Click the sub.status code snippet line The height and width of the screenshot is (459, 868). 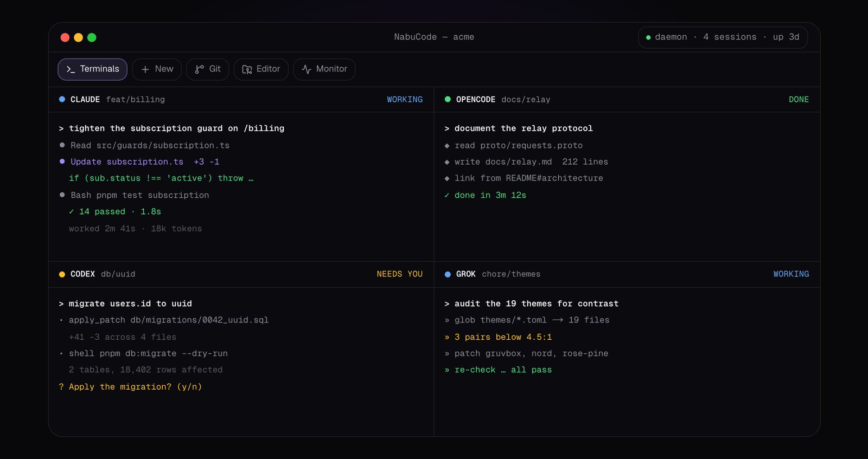tap(161, 178)
